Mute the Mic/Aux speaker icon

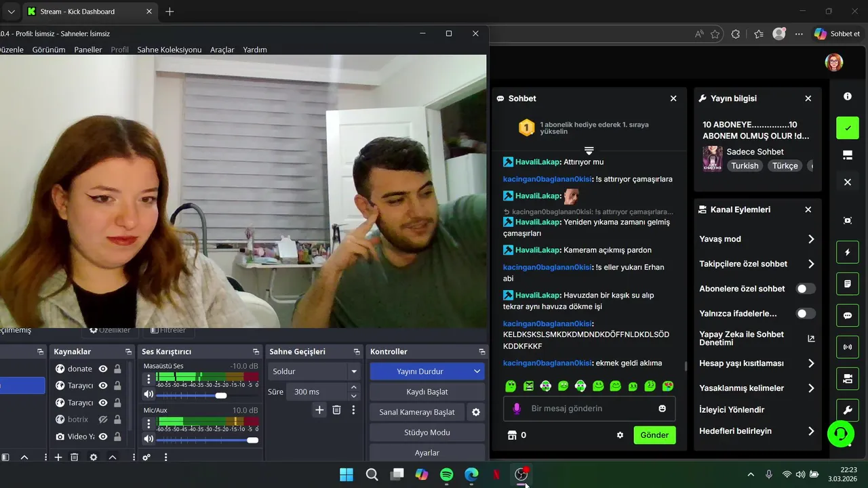[x=149, y=440]
